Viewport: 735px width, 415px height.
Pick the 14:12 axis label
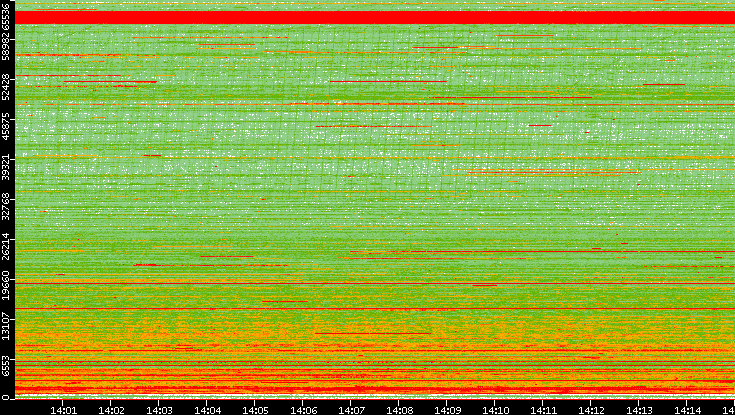tap(591, 410)
